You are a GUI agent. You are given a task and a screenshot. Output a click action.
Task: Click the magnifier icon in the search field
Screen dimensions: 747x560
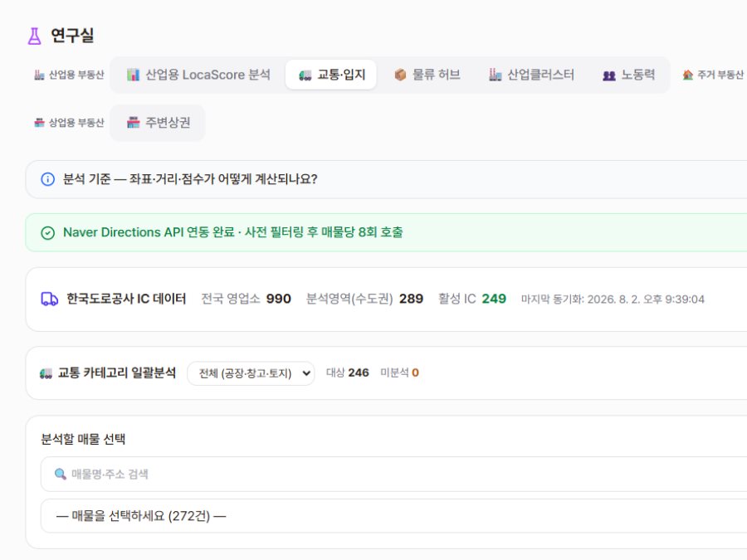click(60, 474)
